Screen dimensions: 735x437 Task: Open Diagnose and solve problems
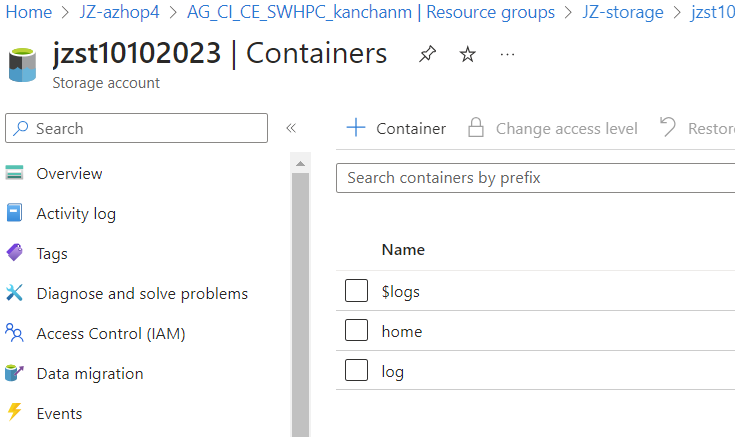tap(142, 294)
